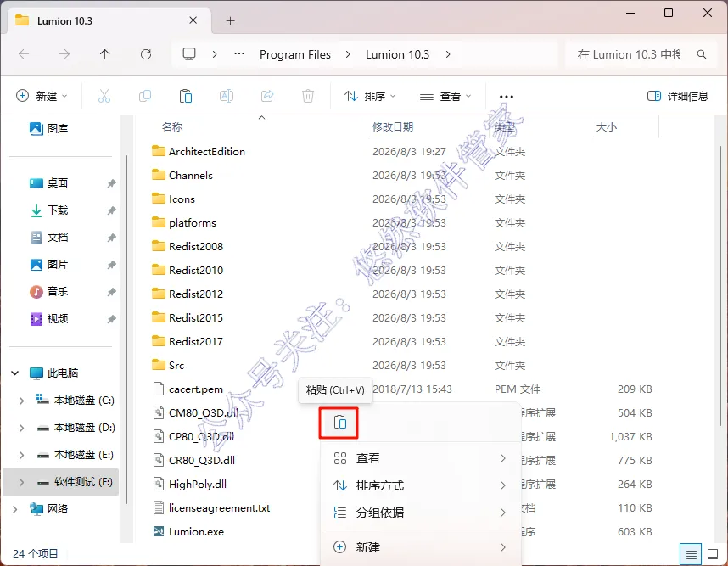Click the paste icon in the context menu

coord(340,422)
